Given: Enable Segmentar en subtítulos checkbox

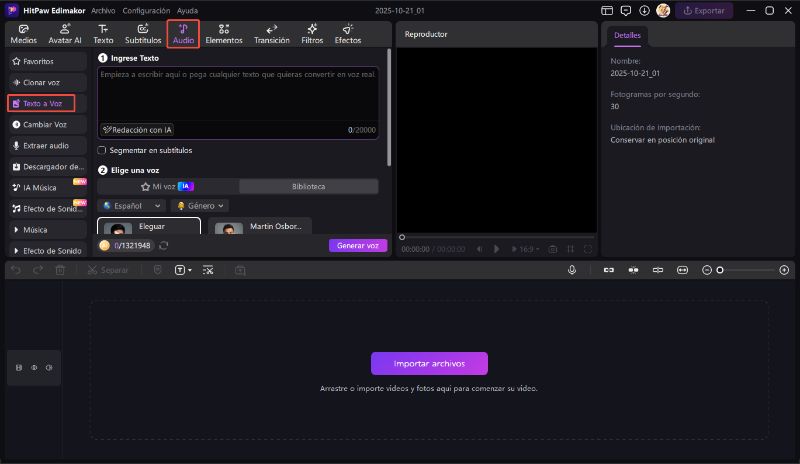Looking at the screenshot, I should 101,150.
